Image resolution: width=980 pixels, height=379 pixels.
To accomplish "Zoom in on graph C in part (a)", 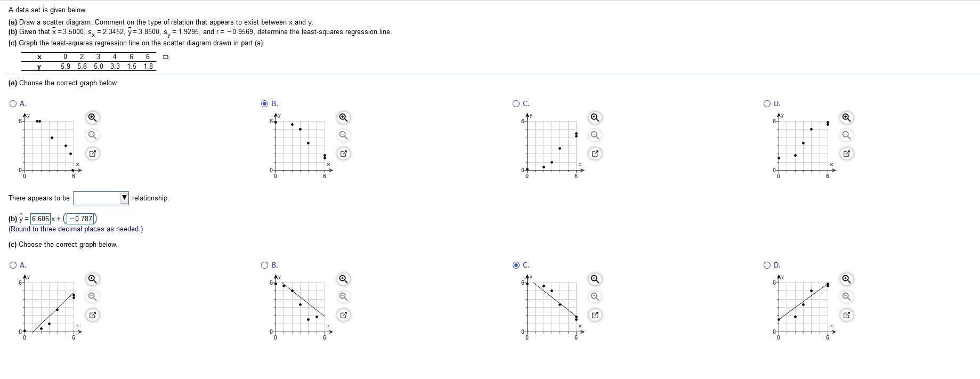I will 595,117.
